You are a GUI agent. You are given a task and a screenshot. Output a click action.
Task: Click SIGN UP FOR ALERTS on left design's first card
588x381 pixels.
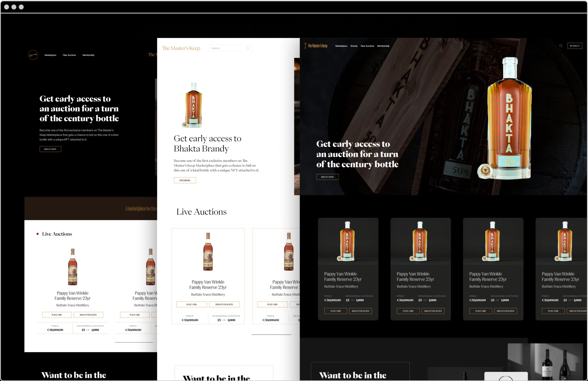coord(88,315)
